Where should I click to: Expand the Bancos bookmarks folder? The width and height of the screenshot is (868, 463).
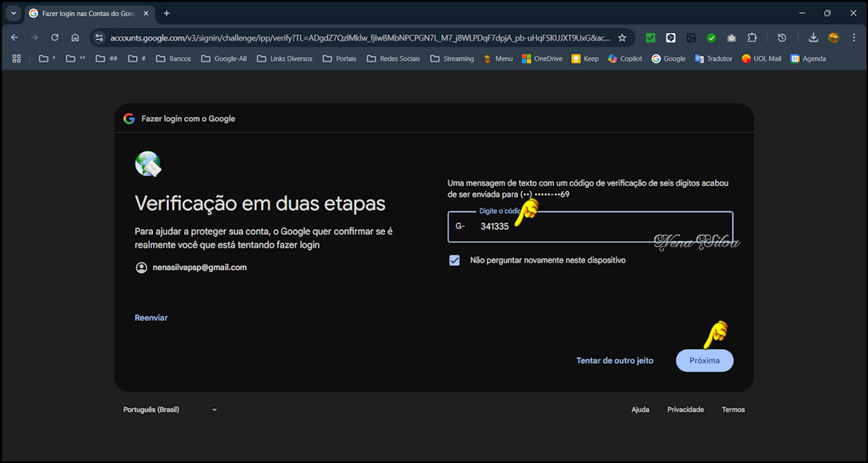pos(173,58)
